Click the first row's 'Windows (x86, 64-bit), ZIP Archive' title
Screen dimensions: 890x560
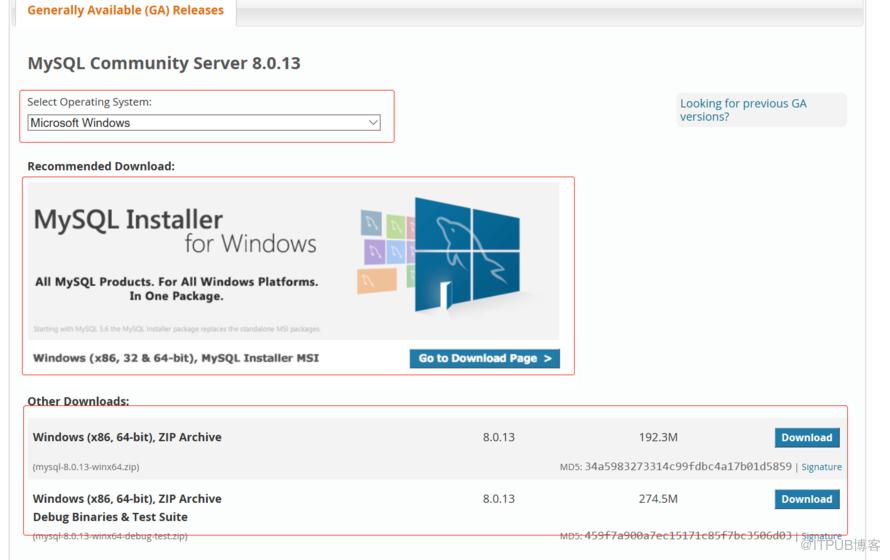pyautogui.click(x=127, y=437)
